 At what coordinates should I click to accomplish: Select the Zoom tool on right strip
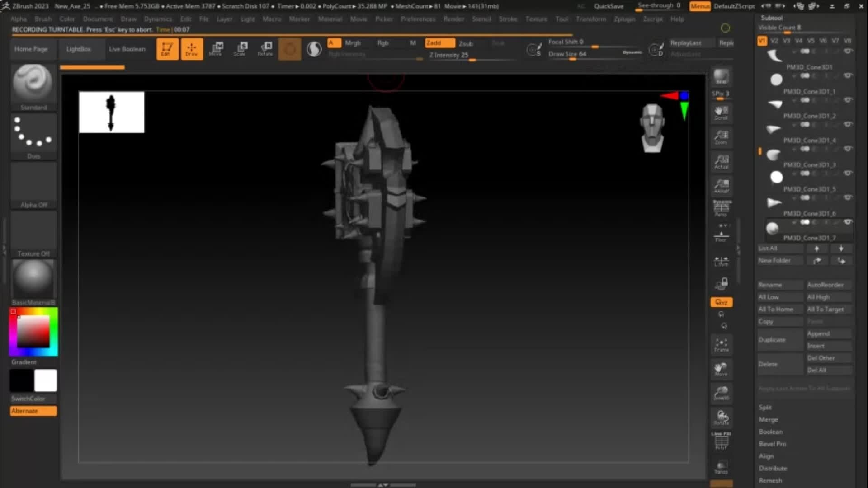(x=721, y=138)
